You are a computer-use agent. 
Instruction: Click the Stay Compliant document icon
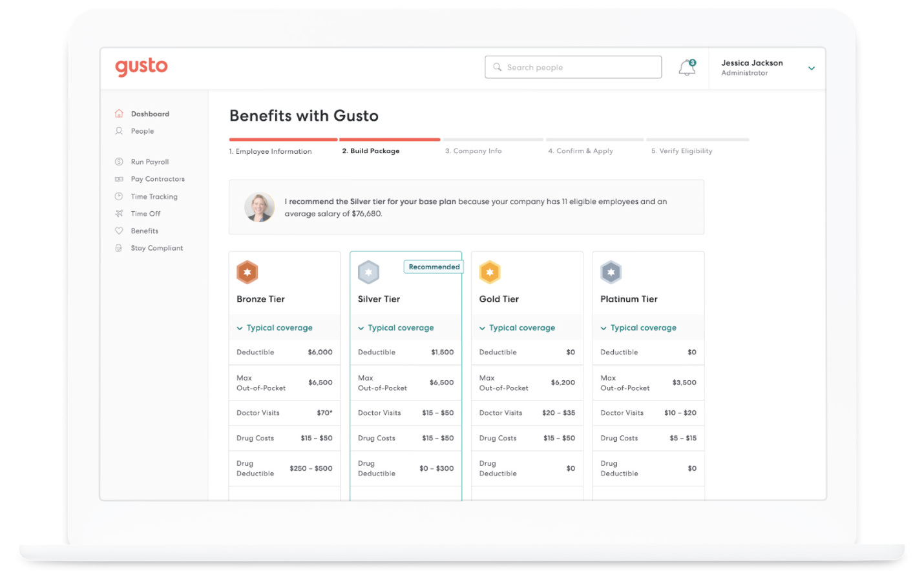pos(119,248)
